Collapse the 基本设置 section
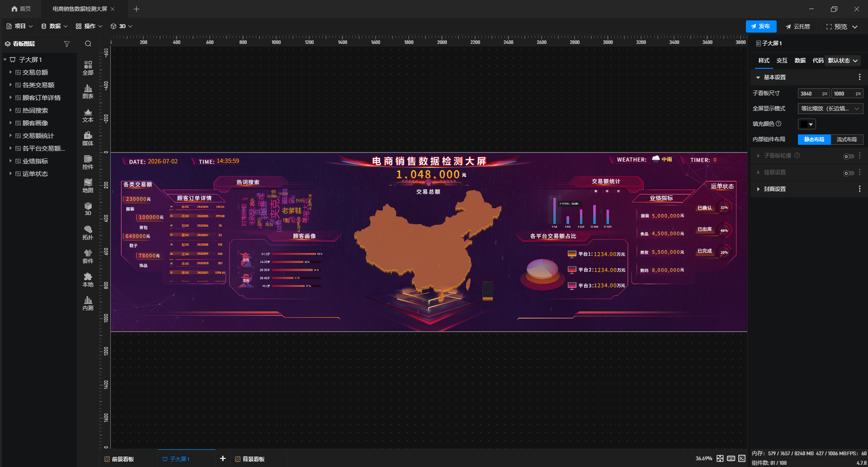 point(758,77)
